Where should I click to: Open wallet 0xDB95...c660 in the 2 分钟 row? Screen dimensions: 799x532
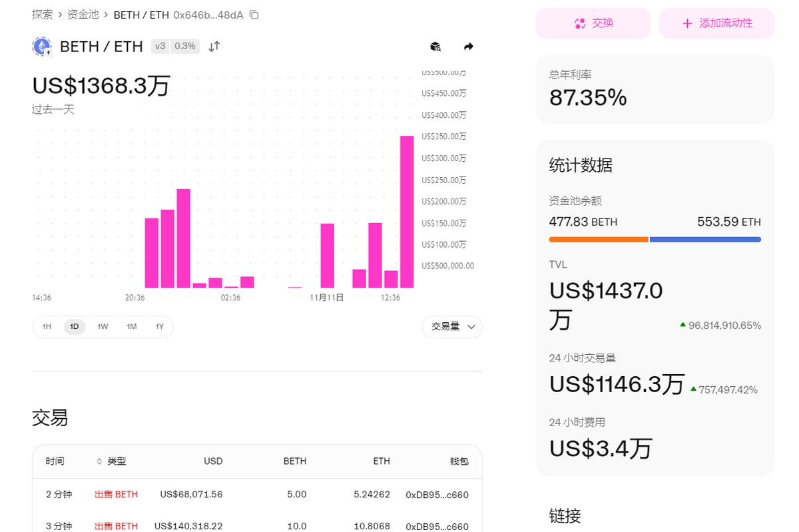point(437,495)
